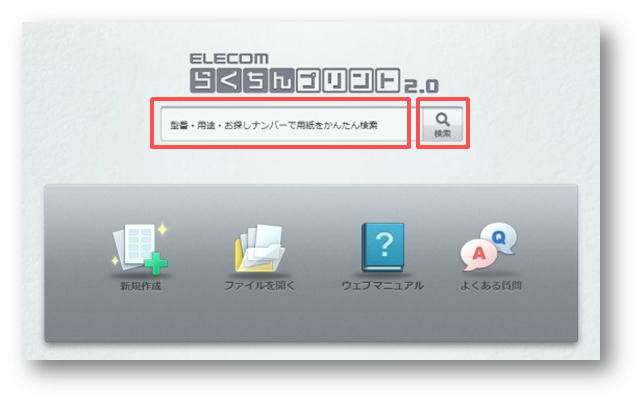
Task: Select the よくある質問 text label
Action: click(x=491, y=285)
